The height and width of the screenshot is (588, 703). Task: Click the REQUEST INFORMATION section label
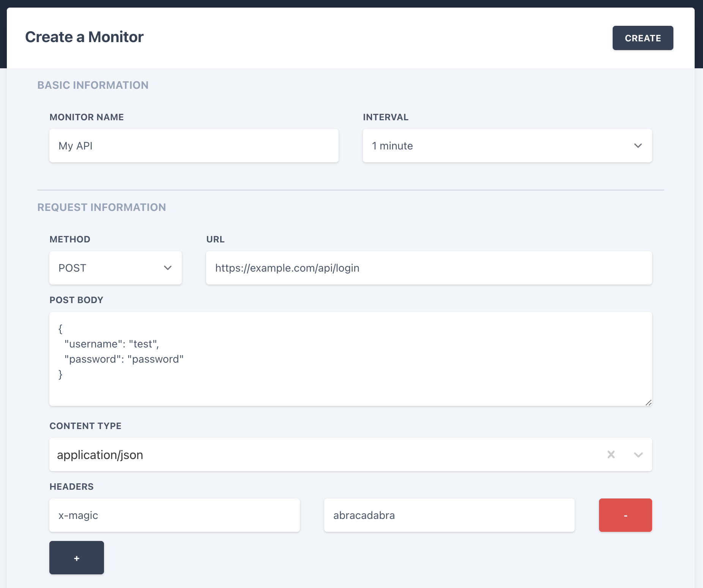click(102, 207)
